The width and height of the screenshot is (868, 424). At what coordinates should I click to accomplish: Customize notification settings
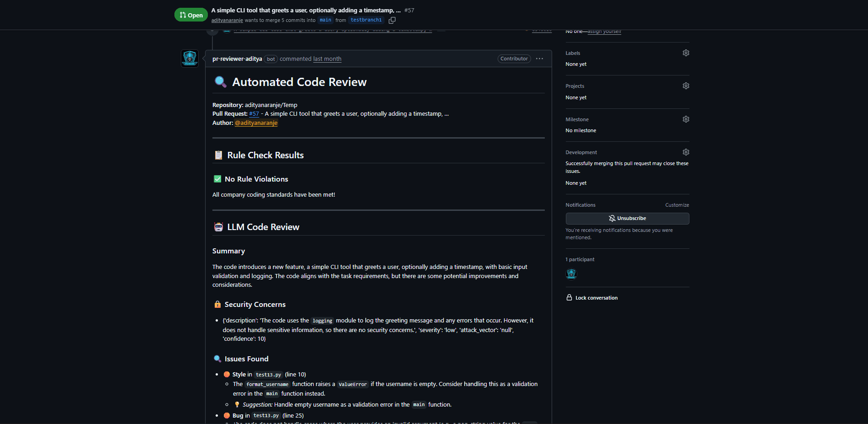click(x=677, y=205)
